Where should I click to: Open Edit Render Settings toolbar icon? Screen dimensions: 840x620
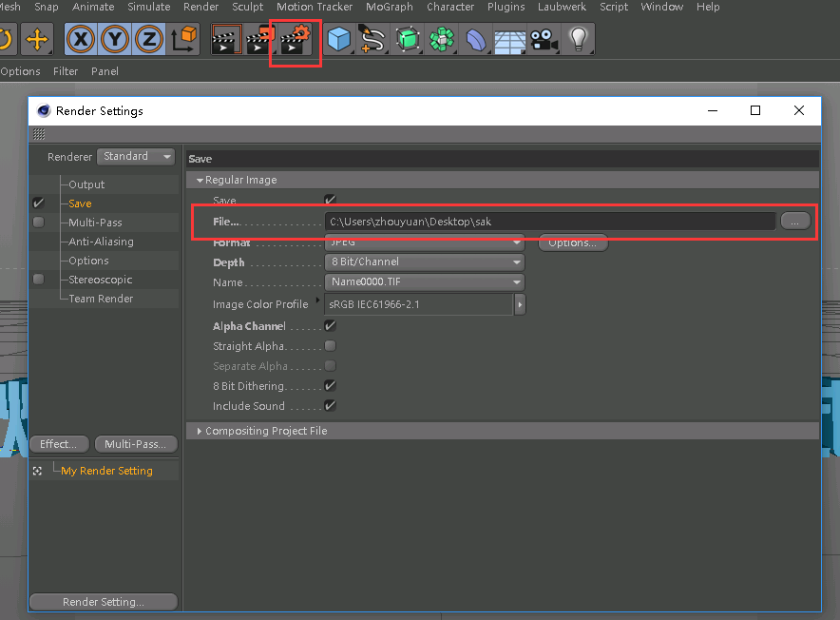tap(296, 40)
